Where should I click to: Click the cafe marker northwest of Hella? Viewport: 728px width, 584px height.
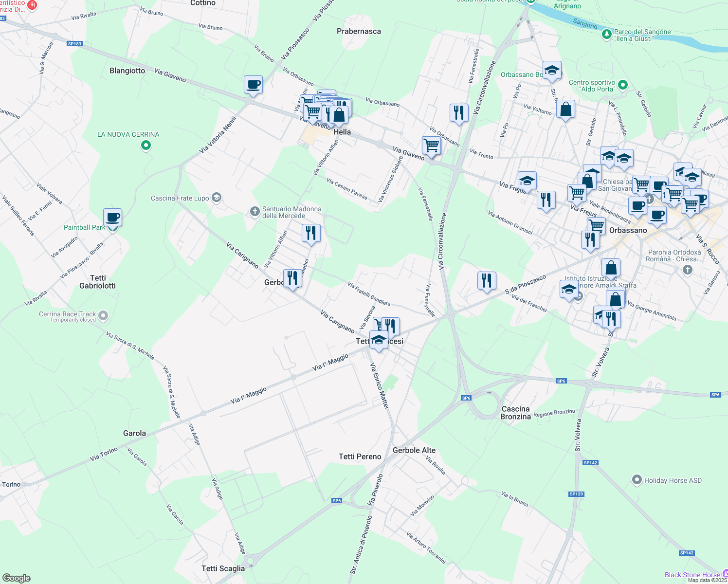tap(253, 85)
